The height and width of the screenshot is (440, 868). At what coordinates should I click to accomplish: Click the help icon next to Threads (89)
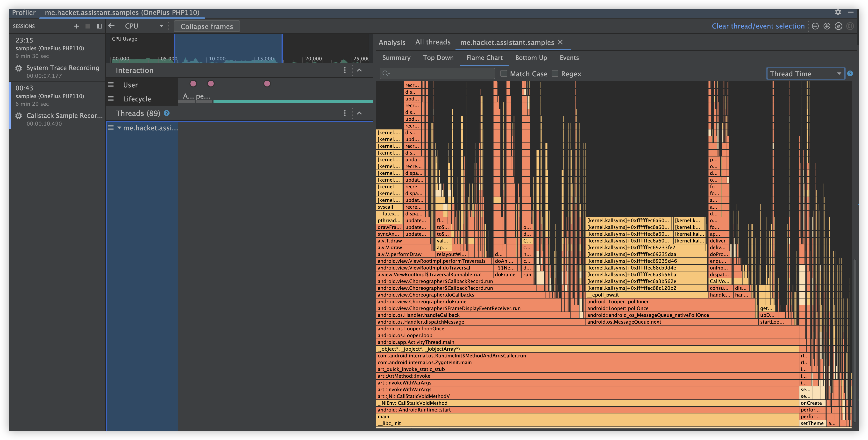point(166,113)
